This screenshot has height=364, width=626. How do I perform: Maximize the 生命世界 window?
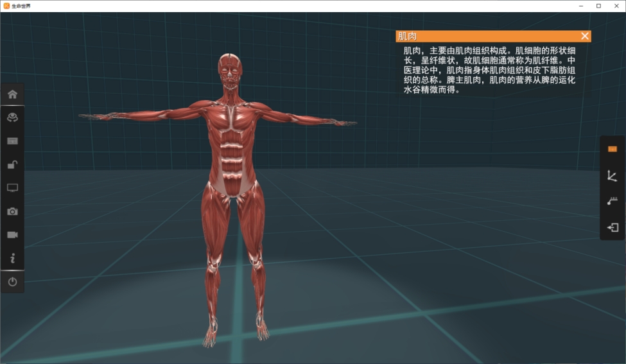pyautogui.click(x=598, y=6)
